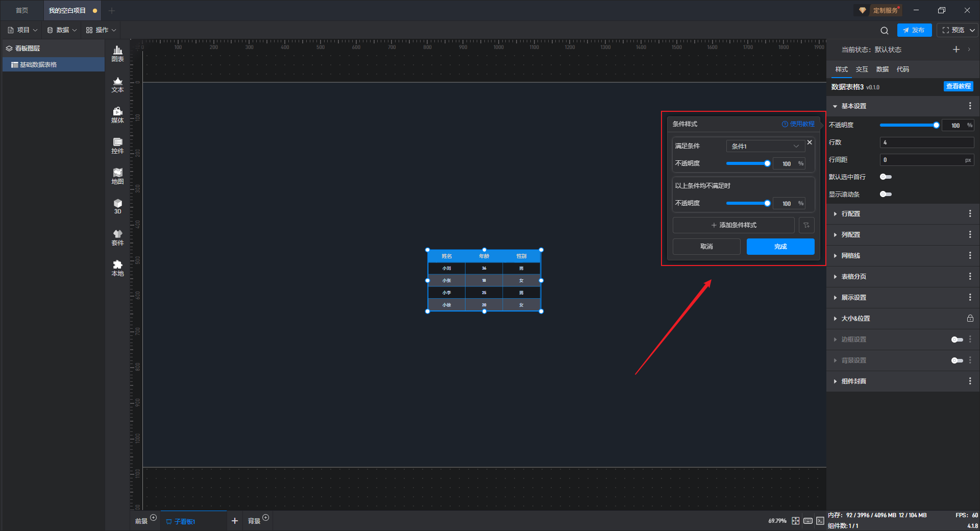The image size is (980, 531).
Task: Click the plus icon next to 前景
Action: point(154,518)
